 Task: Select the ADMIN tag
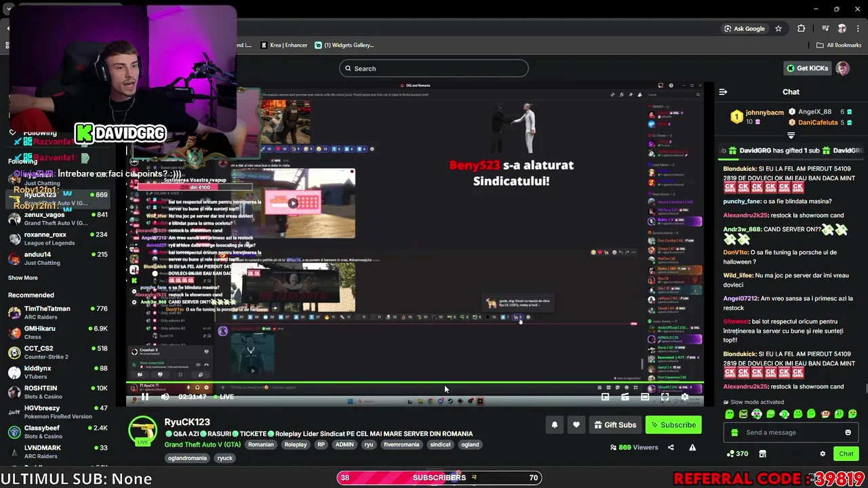pos(345,445)
